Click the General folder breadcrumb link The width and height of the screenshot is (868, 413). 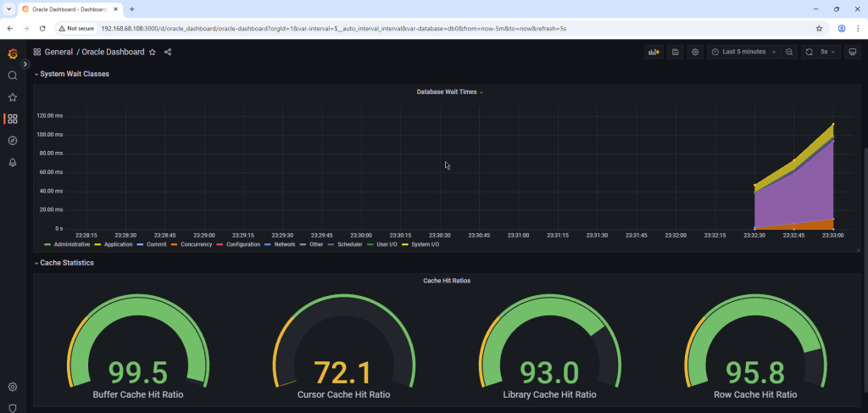[58, 52]
